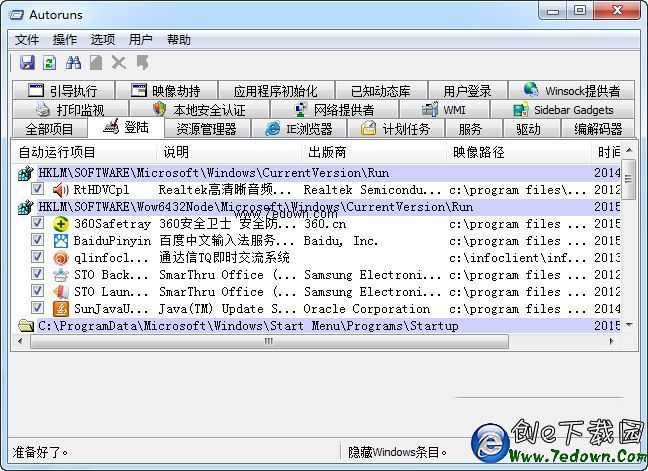Open the 文件 menu
Screen dimensions: 648x471
coord(27,40)
